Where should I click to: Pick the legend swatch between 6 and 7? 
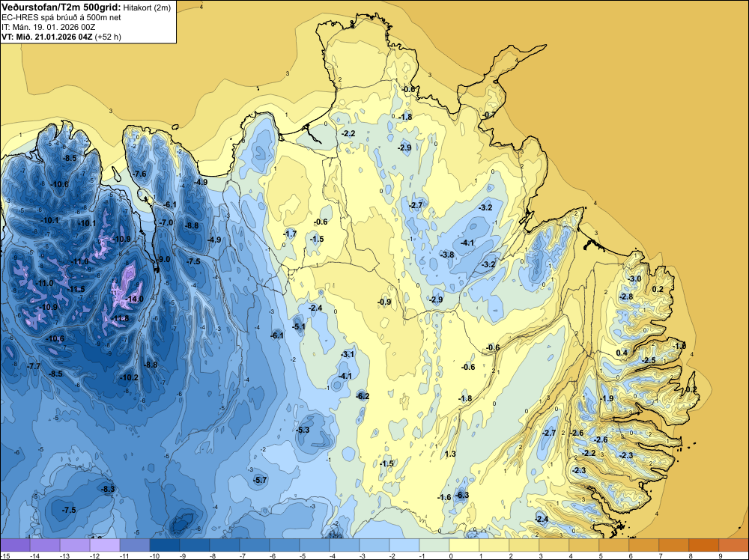point(644,545)
